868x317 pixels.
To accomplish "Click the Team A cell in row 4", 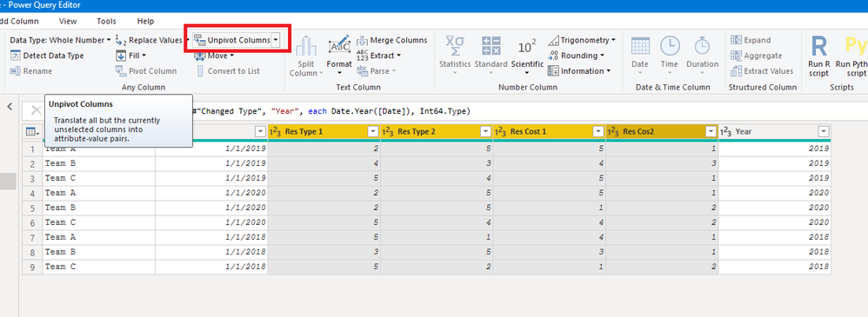I will pyautogui.click(x=99, y=193).
